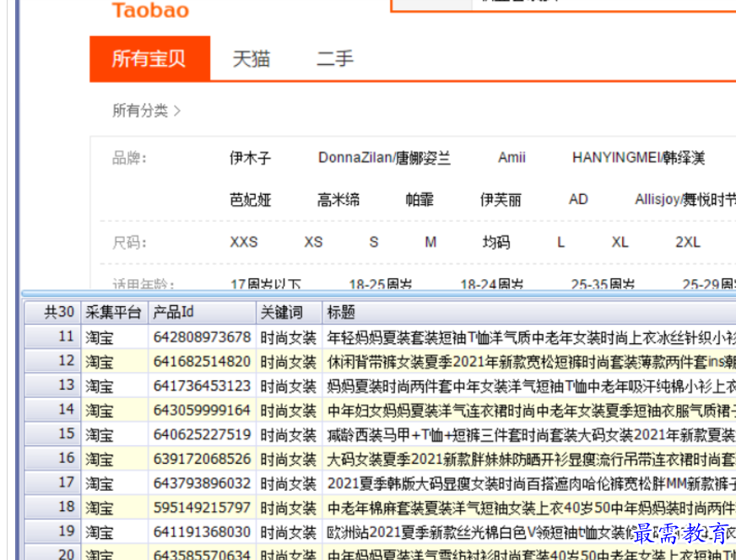The height and width of the screenshot is (560, 736).
Task: Select title starting 2021夏季韩版大码
Action: pos(531,483)
